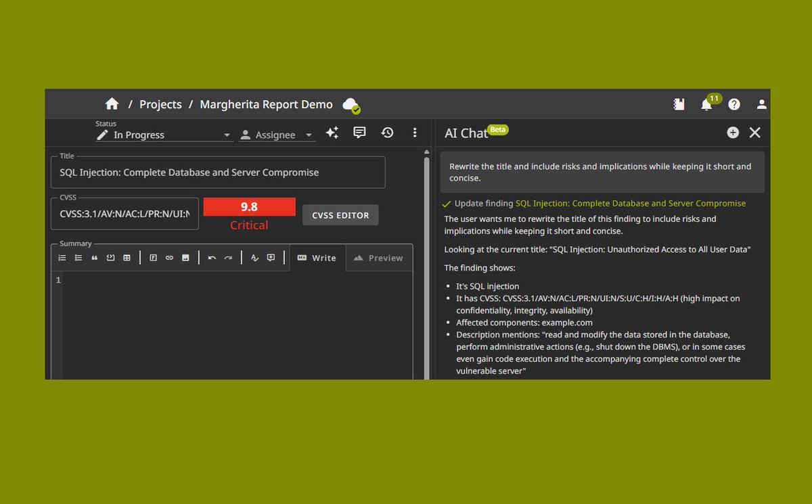Click inside the Summary editor text area
812x504 pixels.
click(x=238, y=325)
